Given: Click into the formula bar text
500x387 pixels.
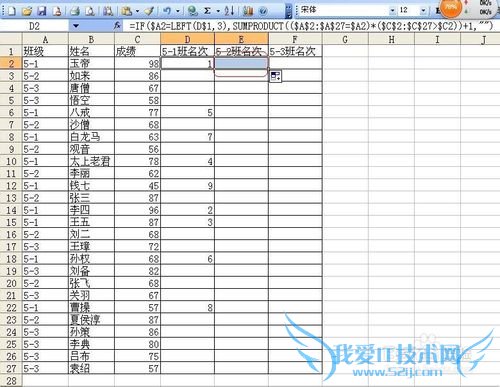Looking at the screenshot, I should click(310, 26).
